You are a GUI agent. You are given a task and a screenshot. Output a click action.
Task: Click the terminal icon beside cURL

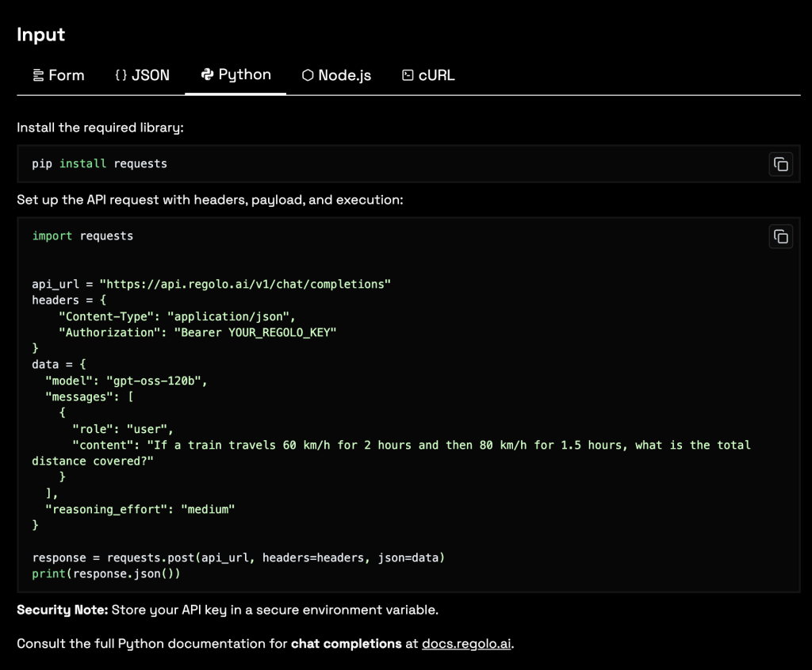408,75
